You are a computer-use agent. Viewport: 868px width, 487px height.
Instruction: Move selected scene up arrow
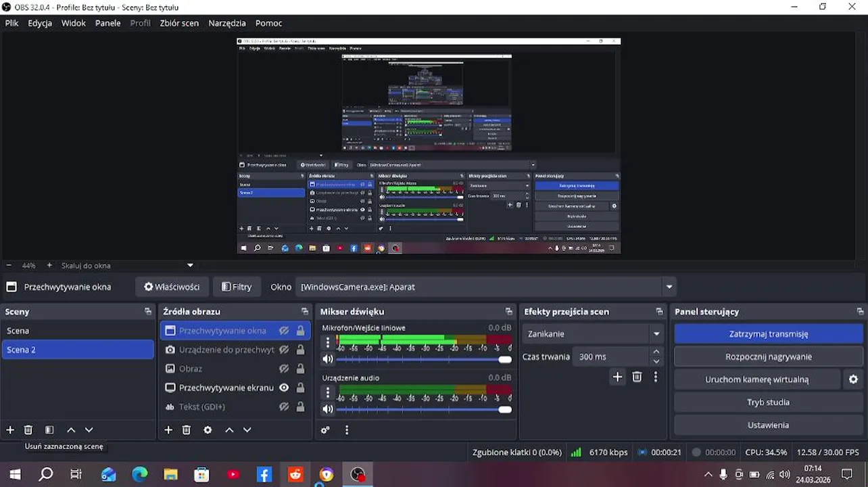pyautogui.click(x=71, y=430)
